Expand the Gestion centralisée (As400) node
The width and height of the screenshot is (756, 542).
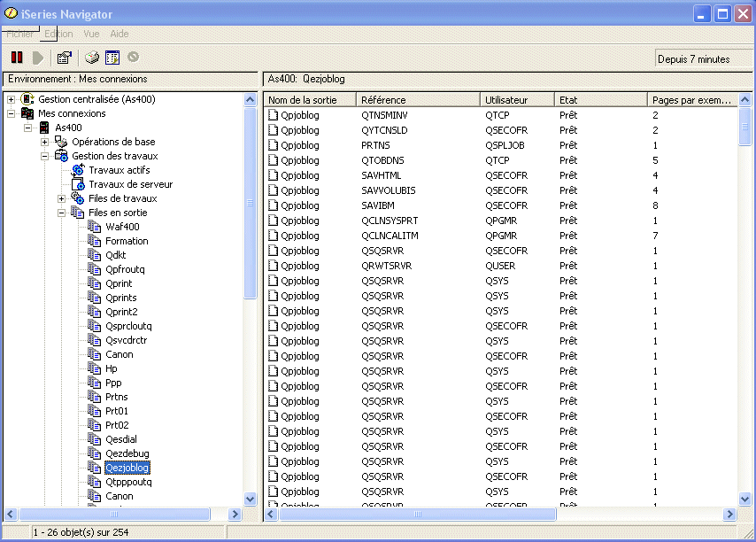[12, 99]
